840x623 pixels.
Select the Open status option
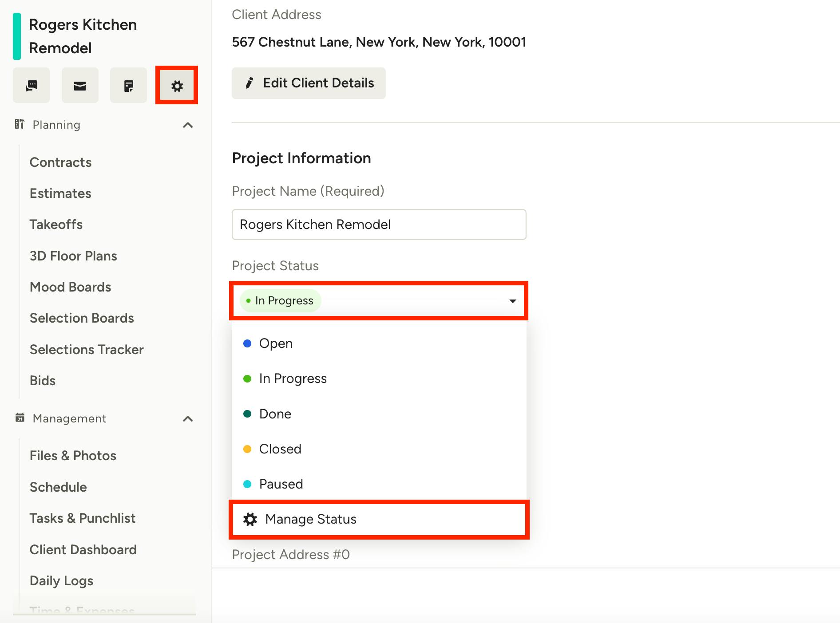click(276, 343)
